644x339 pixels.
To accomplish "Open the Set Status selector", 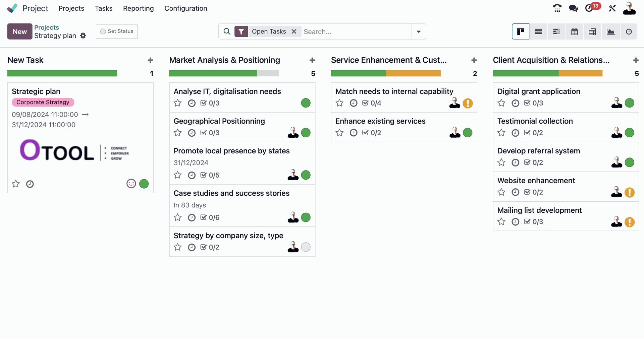I will [116, 31].
